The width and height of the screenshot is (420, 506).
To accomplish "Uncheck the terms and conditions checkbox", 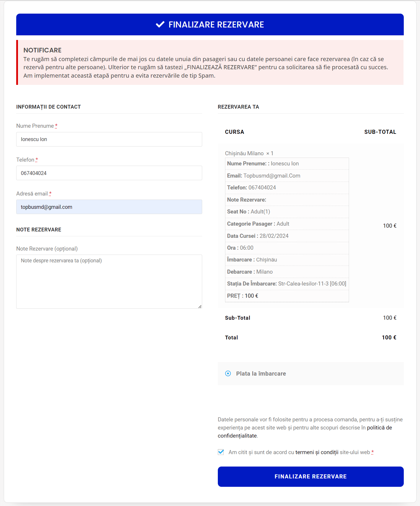I will (221, 452).
